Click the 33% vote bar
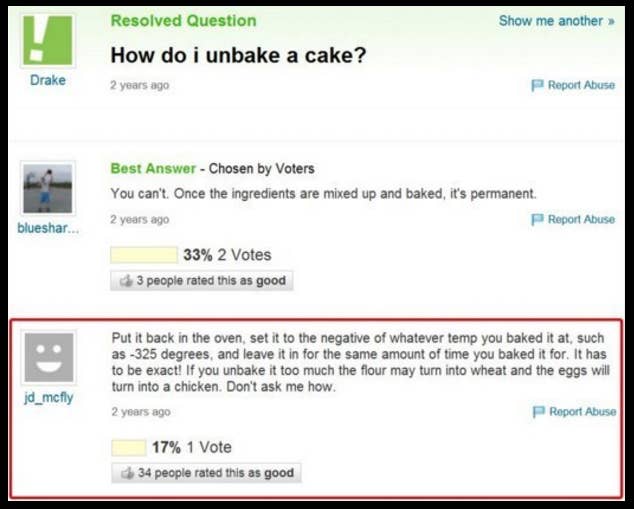Image resolution: width=634 pixels, height=509 pixels. tap(143, 255)
